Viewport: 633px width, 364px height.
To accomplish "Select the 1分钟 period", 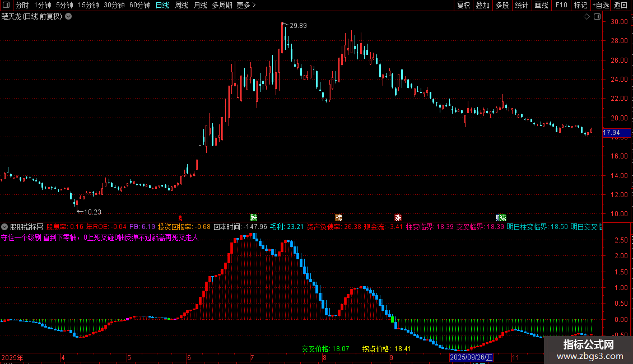I will pos(43,5).
